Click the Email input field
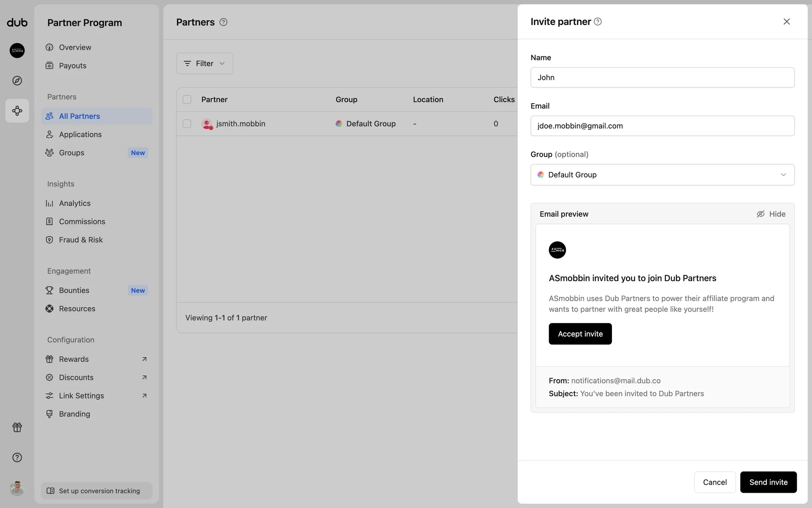 pos(662,126)
